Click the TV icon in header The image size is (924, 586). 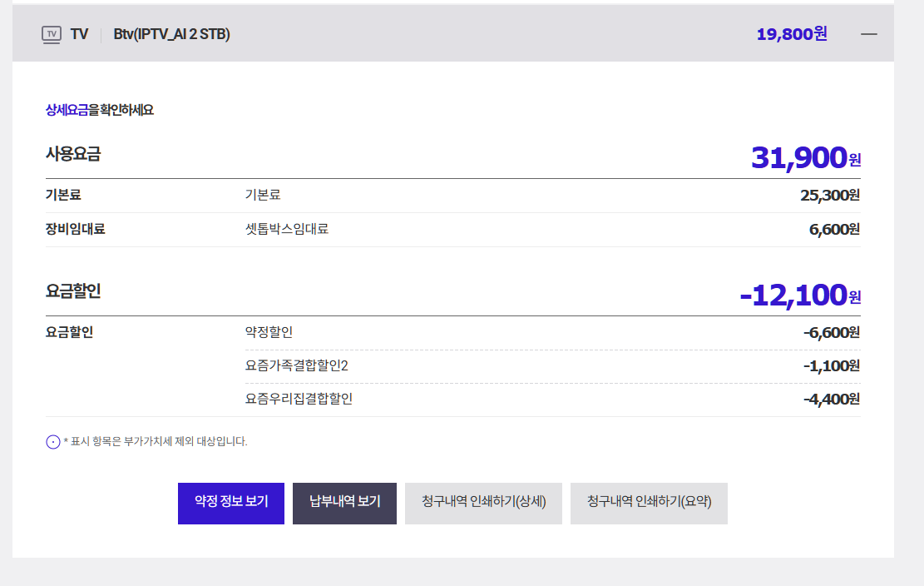[52, 34]
